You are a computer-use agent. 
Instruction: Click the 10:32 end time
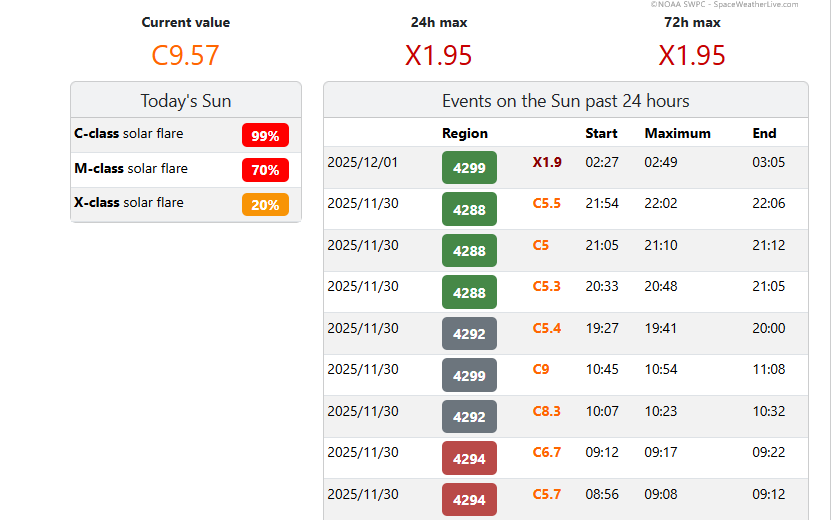[x=768, y=411]
